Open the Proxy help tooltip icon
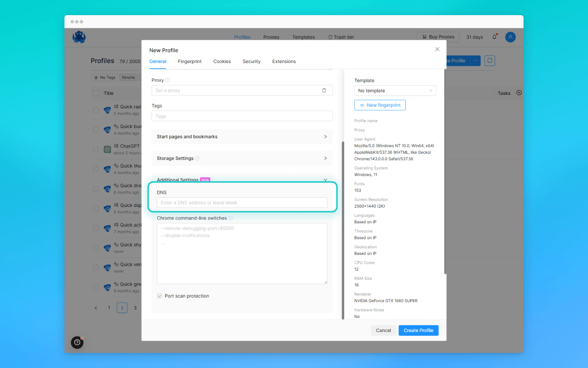This screenshot has height=368, width=588. (167, 80)
